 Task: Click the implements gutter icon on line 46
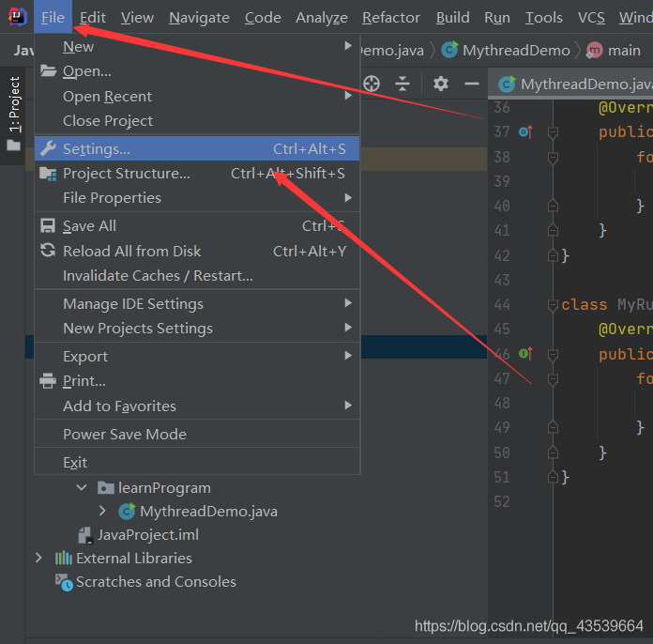525,354
